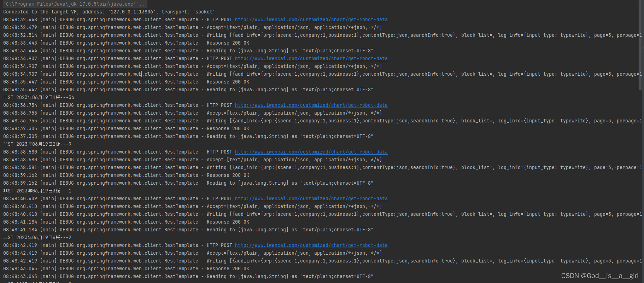Click the console's vertical scrollbar thumb
The height and width of the screenshot is (283, 644).
point(640,45)
